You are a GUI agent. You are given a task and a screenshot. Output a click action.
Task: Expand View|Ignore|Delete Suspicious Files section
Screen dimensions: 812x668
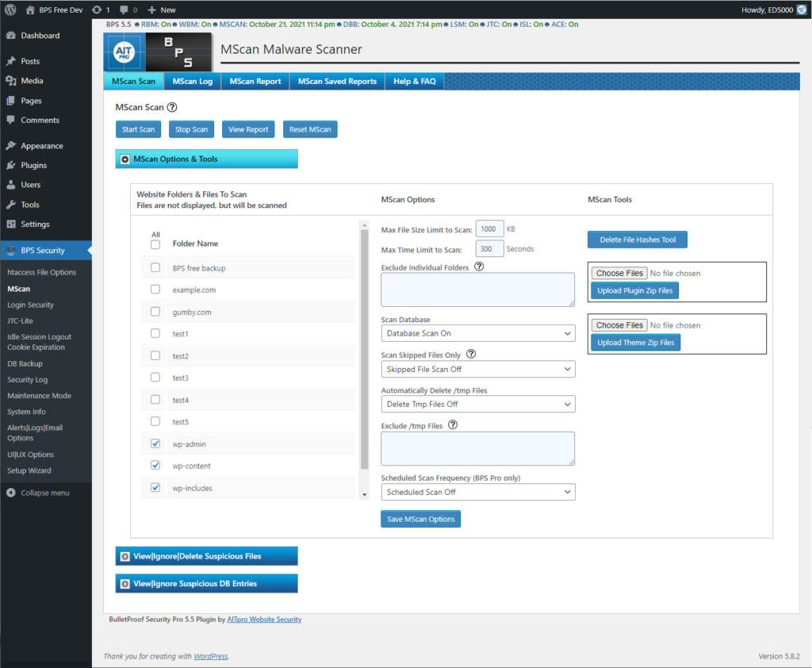click(207, 557)
